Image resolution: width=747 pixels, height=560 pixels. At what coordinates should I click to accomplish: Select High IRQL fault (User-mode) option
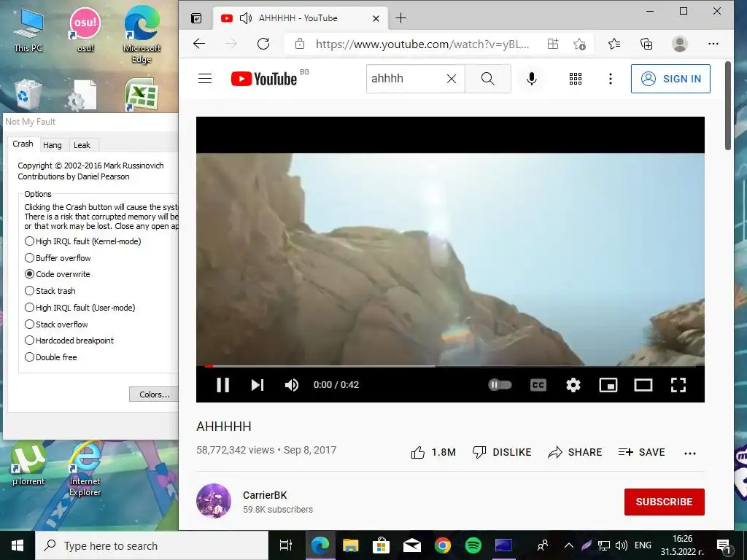(80, 308)
